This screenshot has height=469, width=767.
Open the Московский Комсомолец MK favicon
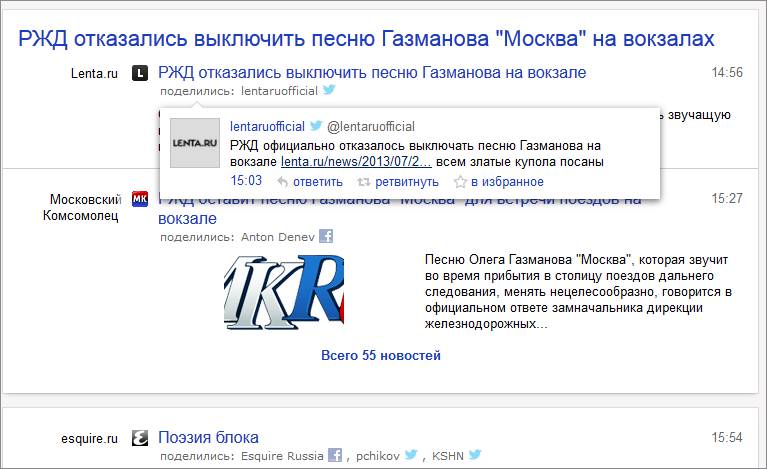140,199
